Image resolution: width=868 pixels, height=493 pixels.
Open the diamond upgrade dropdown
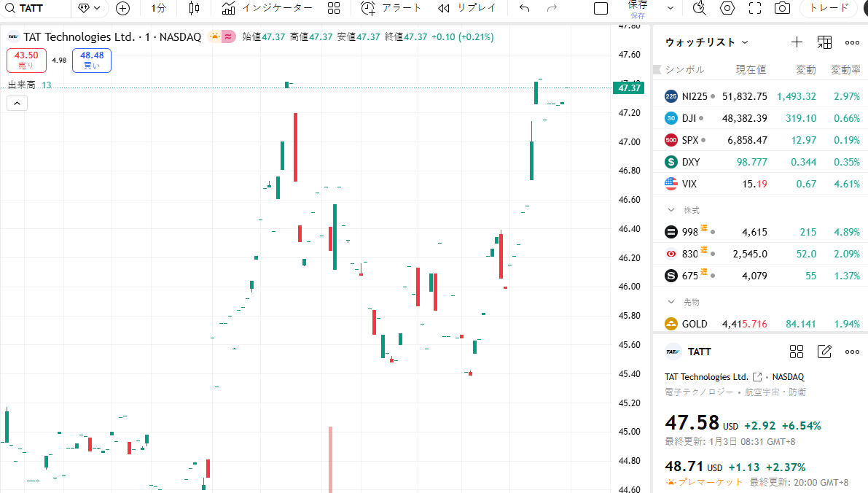click(x=89, y=8)
